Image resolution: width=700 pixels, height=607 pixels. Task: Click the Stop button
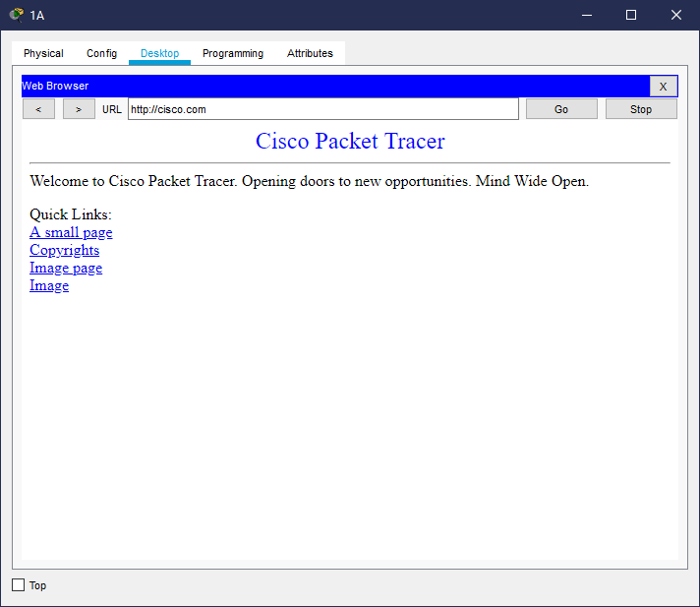[x=641, y=109]
